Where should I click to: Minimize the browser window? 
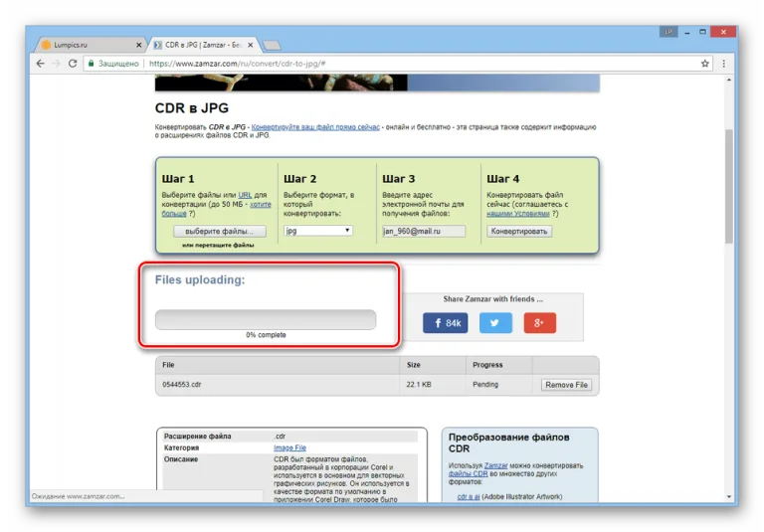pos(687,32)
